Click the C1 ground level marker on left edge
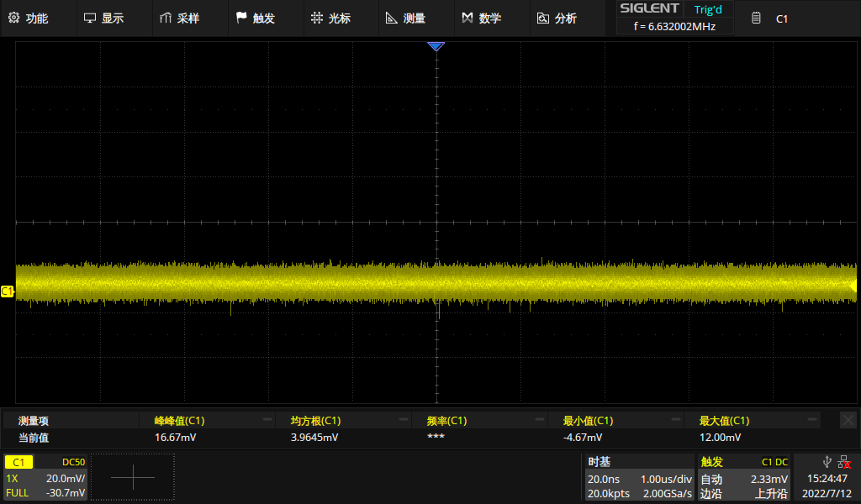This screenshot has width=861, height=504. click(8, 291)
